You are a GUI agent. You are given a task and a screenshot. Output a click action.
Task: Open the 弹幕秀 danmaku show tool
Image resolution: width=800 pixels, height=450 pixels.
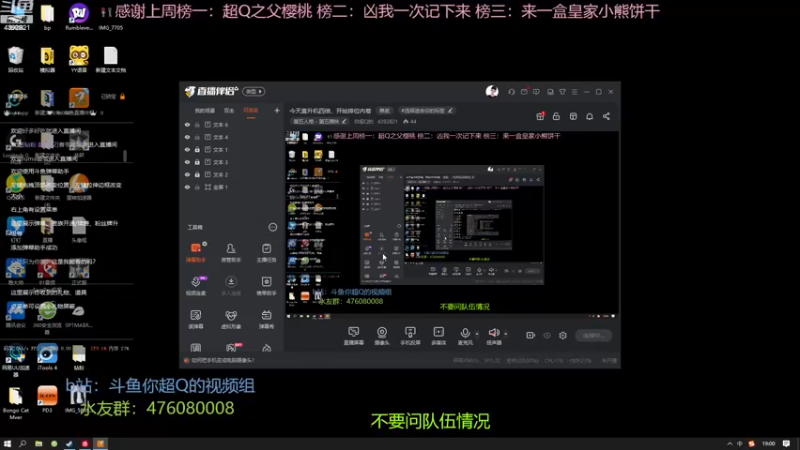(266, 319)
